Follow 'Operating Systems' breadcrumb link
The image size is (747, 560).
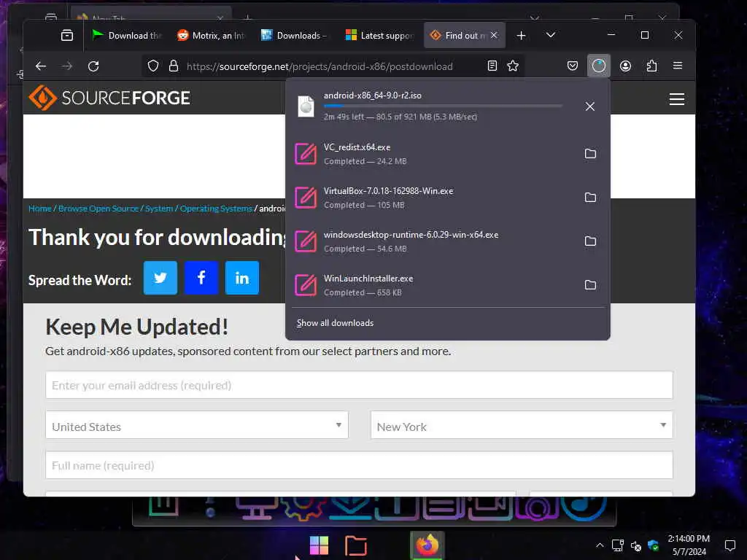point(216,209)
